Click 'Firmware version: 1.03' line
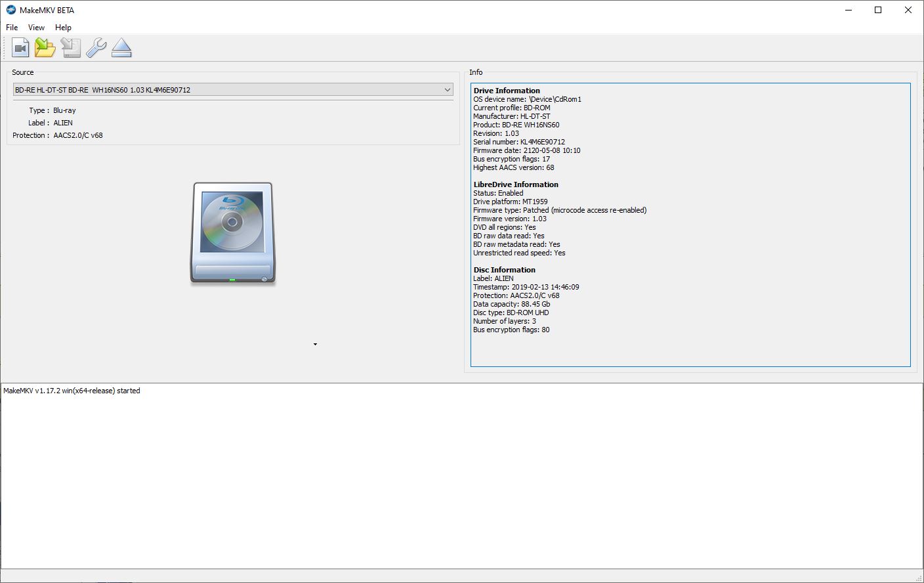The width and height of the screenshot is (924, 583). (510, 219)
